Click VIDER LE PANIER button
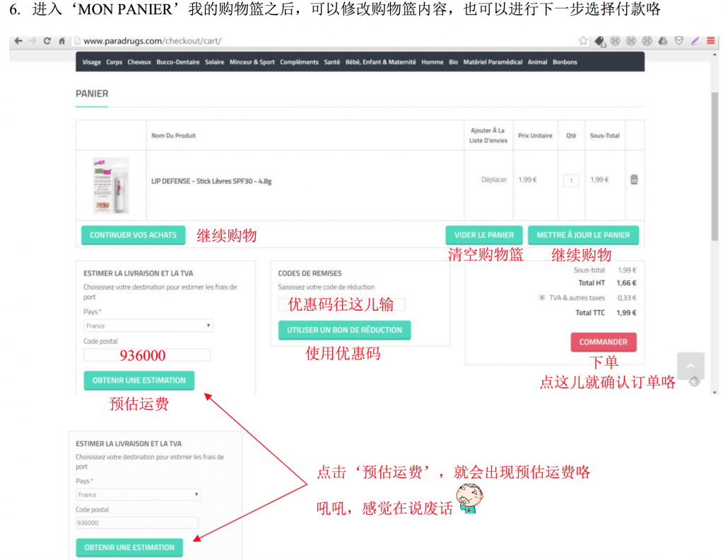 tap(484, 235)
